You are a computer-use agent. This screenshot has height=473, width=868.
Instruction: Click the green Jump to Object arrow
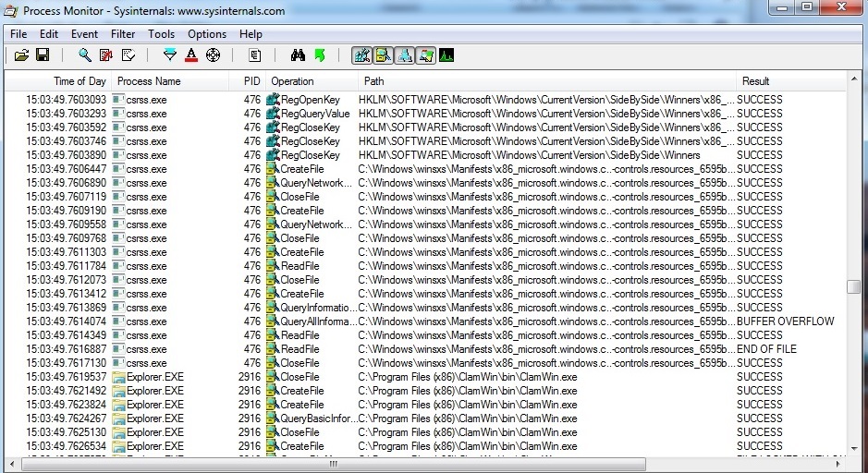(319, 55)
